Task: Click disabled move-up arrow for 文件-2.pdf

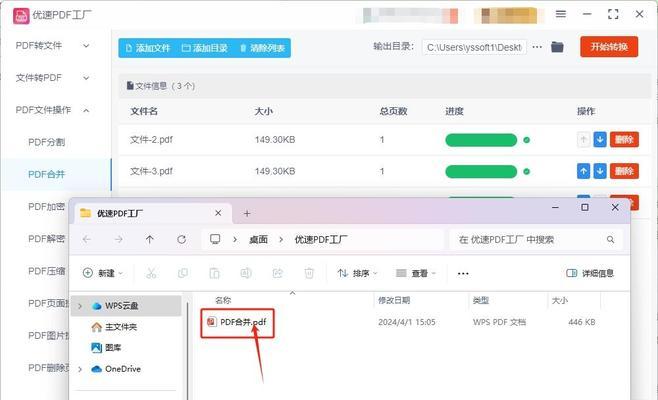Action: click(583, 139)
